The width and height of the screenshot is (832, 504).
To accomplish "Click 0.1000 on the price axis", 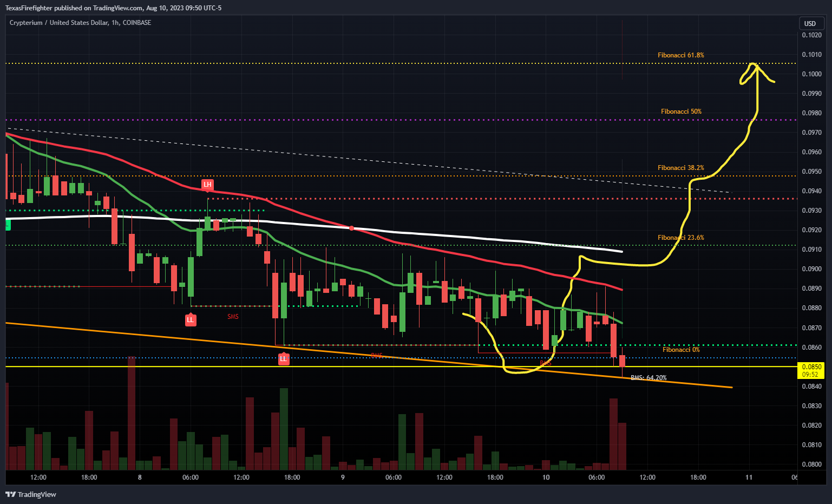I will click(811, 74).
